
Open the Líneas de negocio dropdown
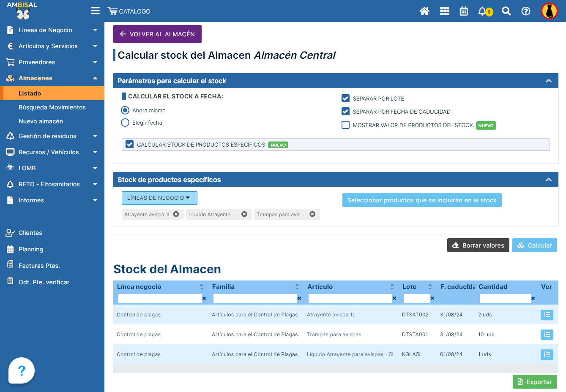[x=159, y=198]
